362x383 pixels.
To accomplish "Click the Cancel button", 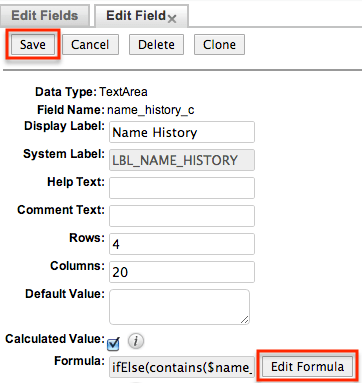I will [90, 44].
